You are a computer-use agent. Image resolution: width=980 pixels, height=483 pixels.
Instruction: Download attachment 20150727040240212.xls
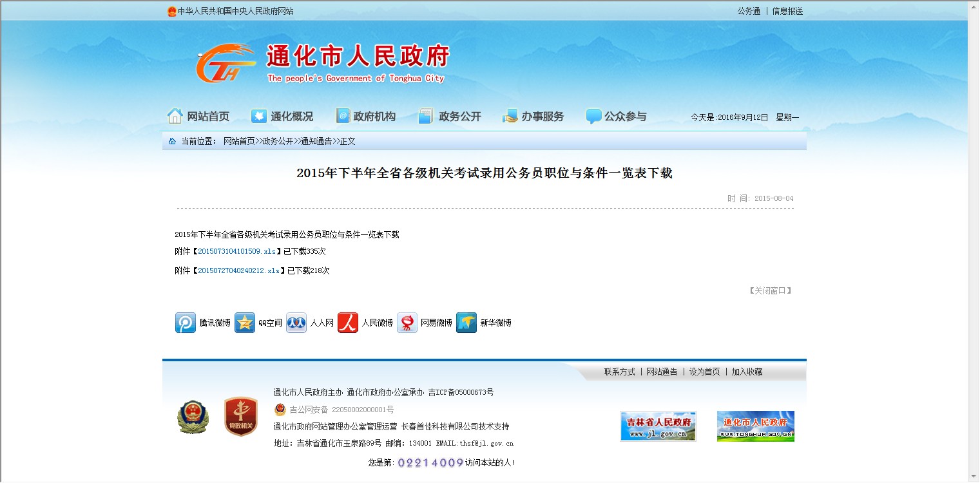click(238, 271)
